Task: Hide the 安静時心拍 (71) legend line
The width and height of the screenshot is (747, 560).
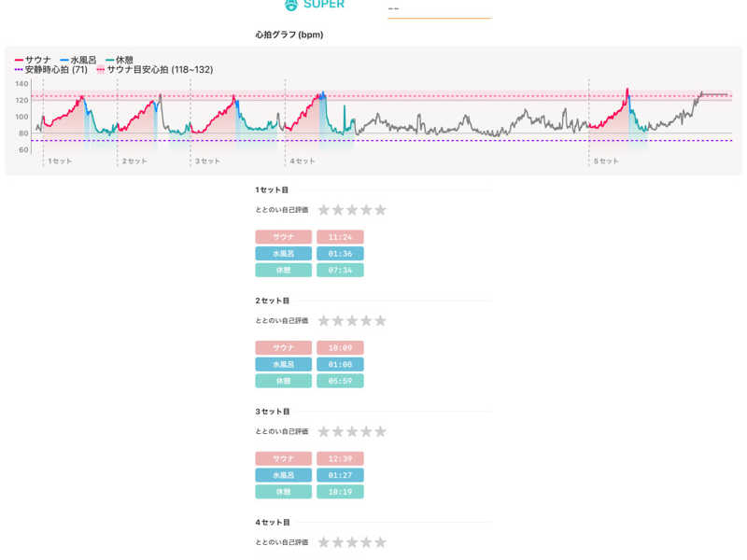Action: (x=51, y=70)
